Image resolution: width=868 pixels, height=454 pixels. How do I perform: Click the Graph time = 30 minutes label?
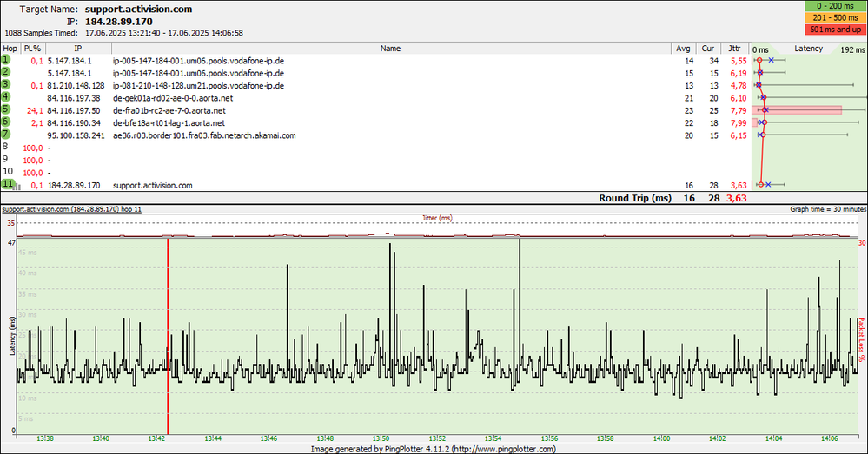pyautogui.click(x=827, y=209)
